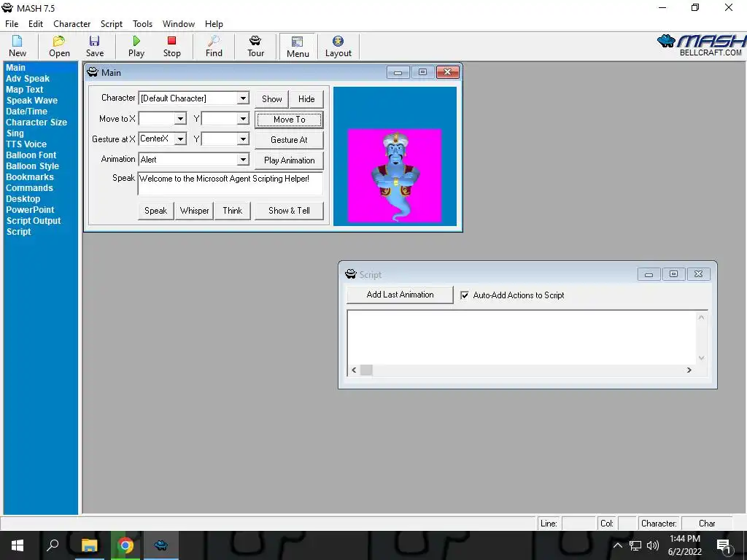Open the Move to X dropdown

click(x=180, y=119)
